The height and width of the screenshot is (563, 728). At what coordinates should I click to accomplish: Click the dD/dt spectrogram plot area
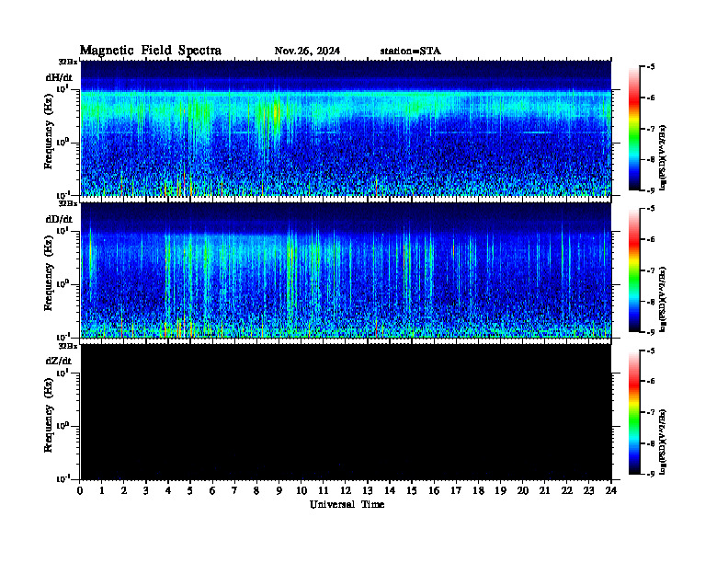click(346, 270)
